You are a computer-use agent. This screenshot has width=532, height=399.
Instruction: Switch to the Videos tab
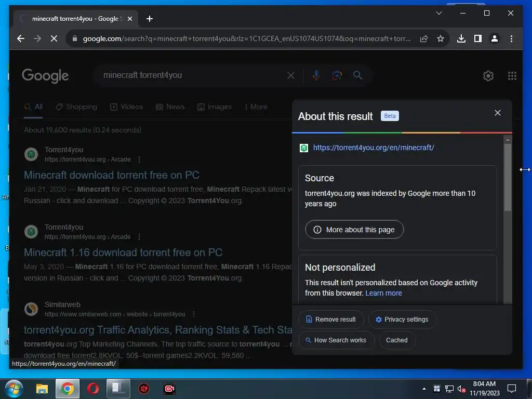coord(127,107)
